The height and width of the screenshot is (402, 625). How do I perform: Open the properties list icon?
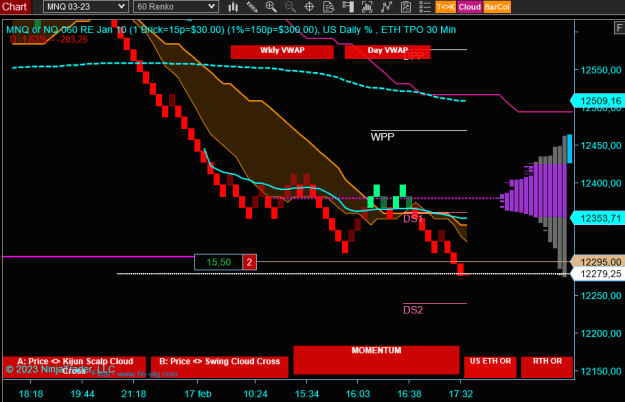425,7
